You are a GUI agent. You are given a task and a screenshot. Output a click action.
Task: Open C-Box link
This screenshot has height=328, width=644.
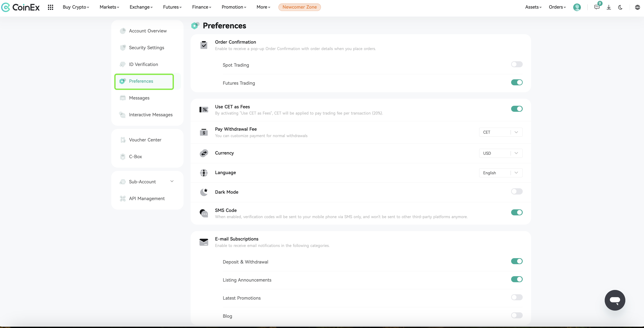(135, 156)
